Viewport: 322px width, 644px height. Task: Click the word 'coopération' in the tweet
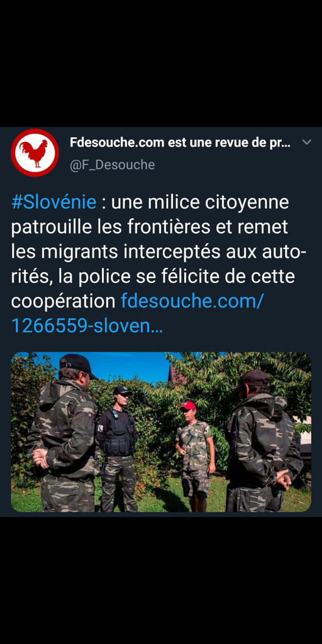tap(64, 301)
